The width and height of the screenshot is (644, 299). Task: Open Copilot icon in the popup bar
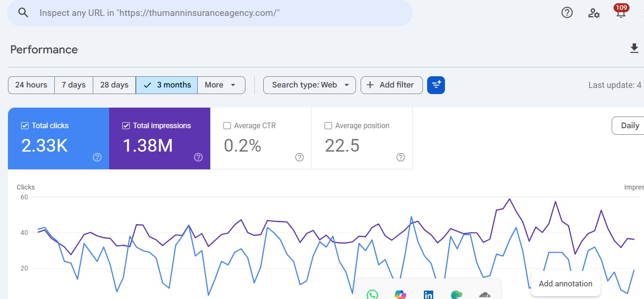(x=400, y=294)
